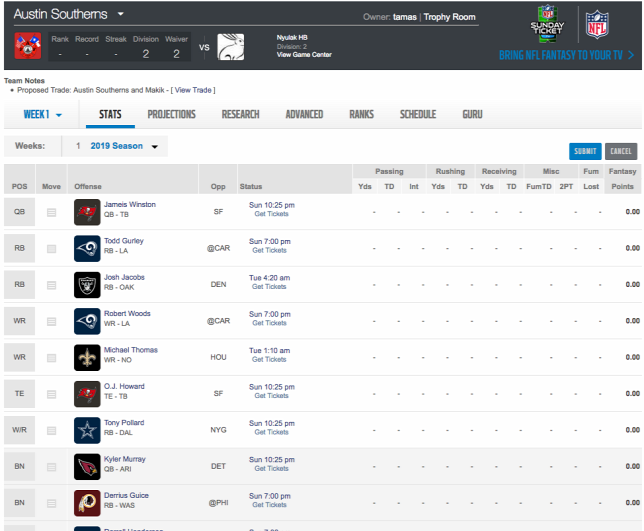Click the W/R position cell
The width and height of the screenshot is (644, 531).
pyautogui.click(x=19, y=430)
